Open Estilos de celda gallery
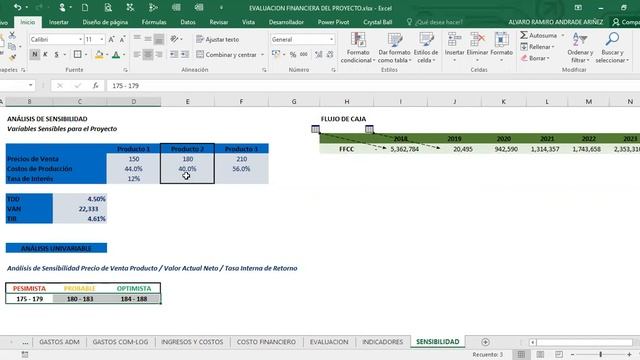640x360 pixels. tap(426, 48)
